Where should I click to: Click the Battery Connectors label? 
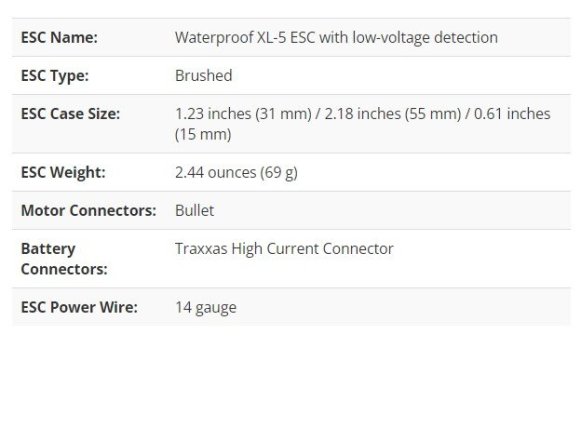point(64,259)
